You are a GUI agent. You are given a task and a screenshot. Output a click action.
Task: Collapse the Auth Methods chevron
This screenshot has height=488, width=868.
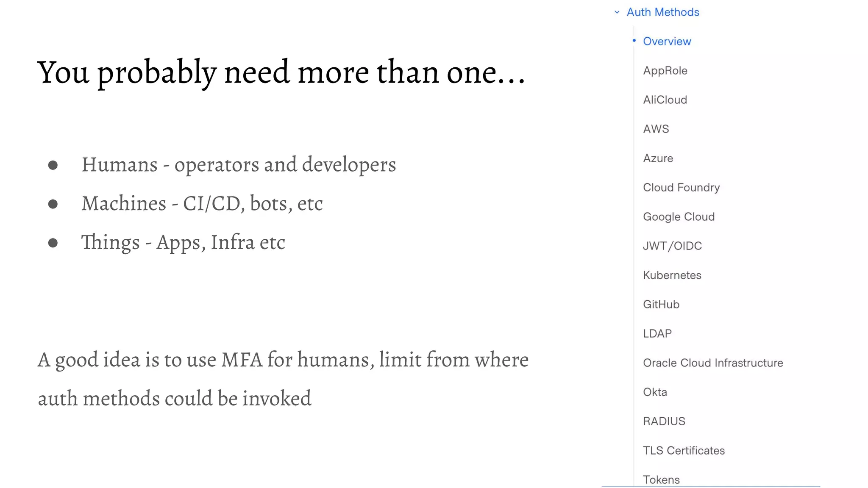[617, 12]
